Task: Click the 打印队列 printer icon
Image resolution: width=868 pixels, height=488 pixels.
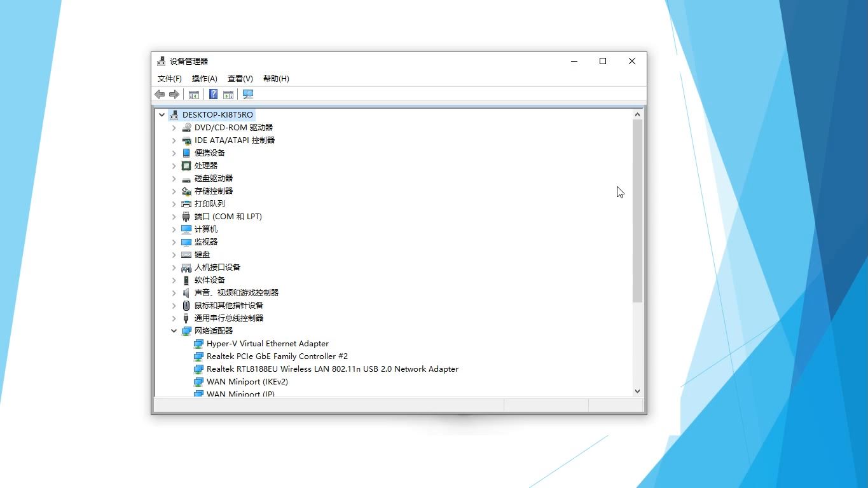Action: pos(186,204)
